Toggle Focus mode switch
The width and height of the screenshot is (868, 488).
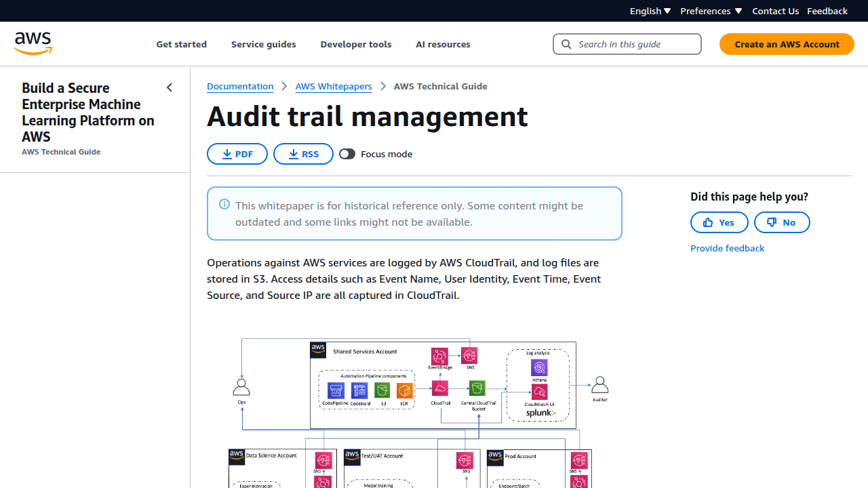(347, 154)
